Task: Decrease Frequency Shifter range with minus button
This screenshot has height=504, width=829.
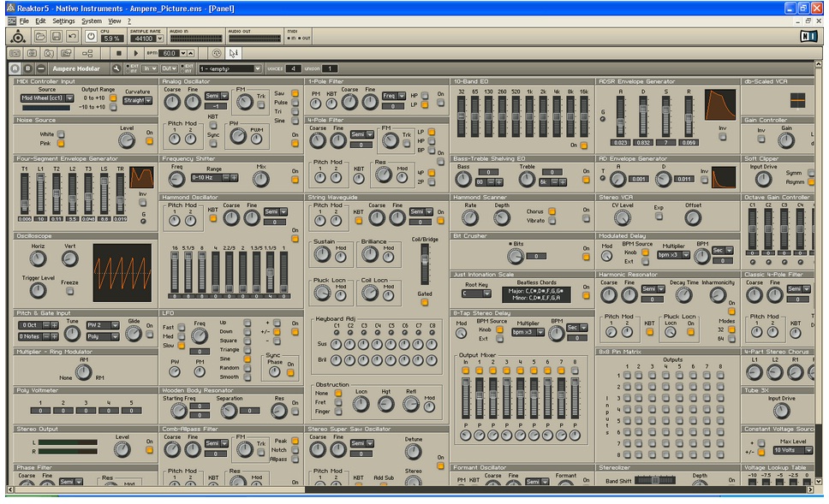Action: pos(226,177)
